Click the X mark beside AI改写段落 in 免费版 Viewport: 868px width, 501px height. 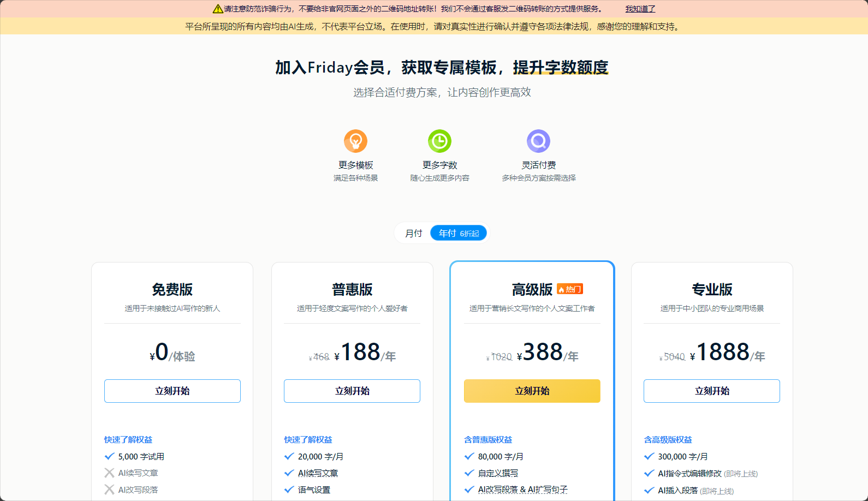(109, 490)
